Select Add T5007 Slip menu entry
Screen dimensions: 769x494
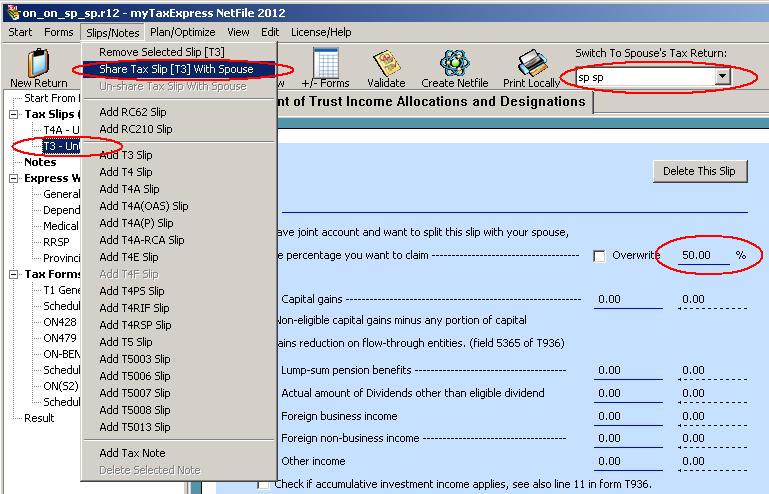pos(179,393)
